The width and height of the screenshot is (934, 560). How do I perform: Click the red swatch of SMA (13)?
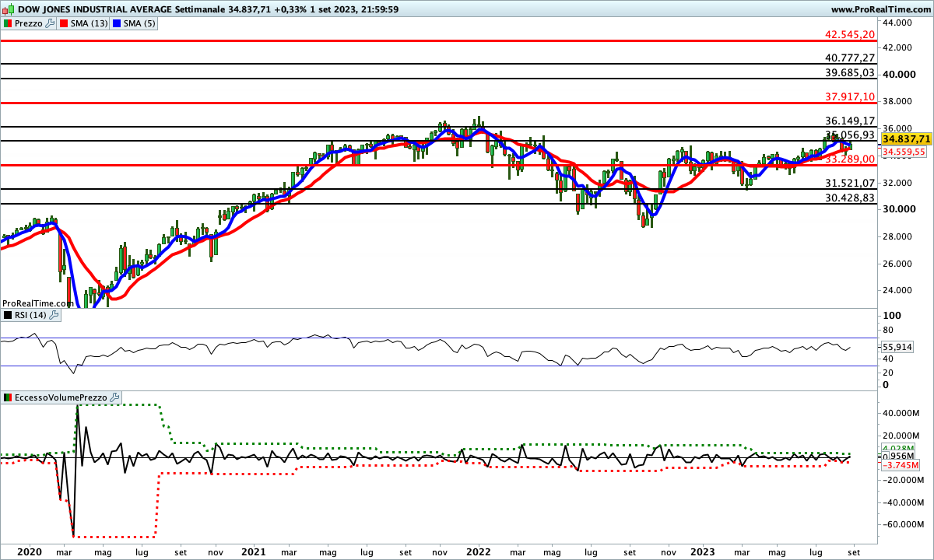click(x=64, y=23)
